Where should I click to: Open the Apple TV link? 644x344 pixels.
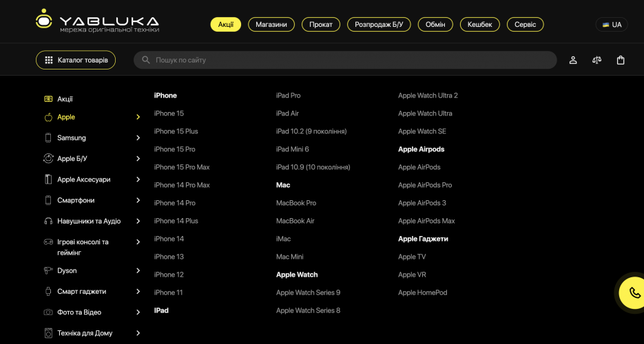coord(412,257)
